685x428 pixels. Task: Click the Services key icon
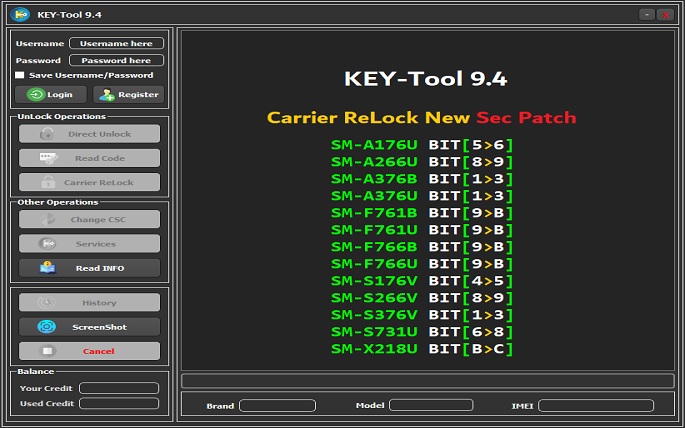click(x=47, y=244)
